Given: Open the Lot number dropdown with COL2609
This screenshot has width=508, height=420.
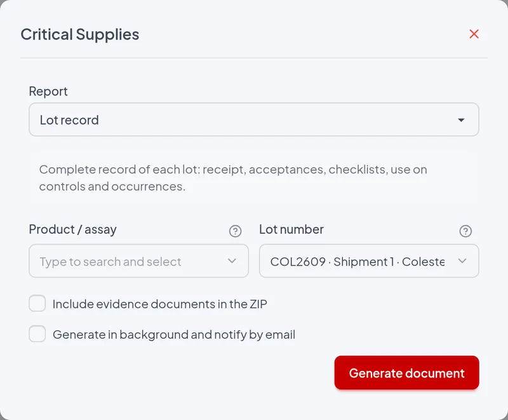Looking at the screenshot, I should point(369,261).
